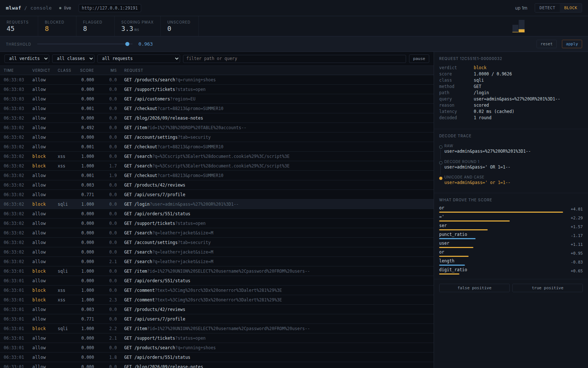Viewport: 588px width, 368px height.
Task: Switch mode to DETECT
Action: (547, 8)
